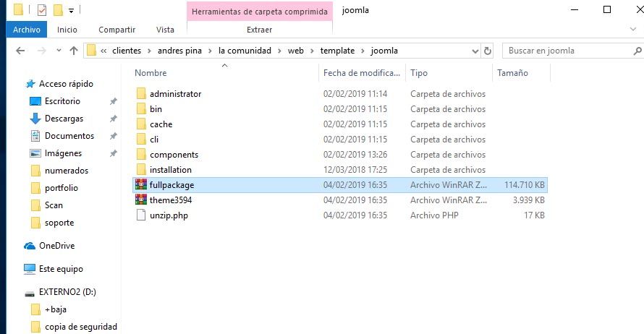
Task: Go up one folder level arrow
Action: click(x=74, y=51)
